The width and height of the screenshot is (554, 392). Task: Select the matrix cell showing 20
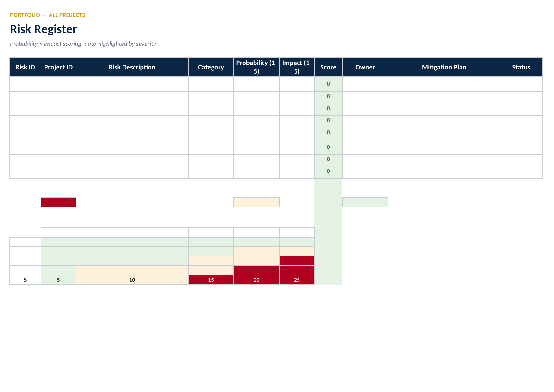click(x=256, y=280)
